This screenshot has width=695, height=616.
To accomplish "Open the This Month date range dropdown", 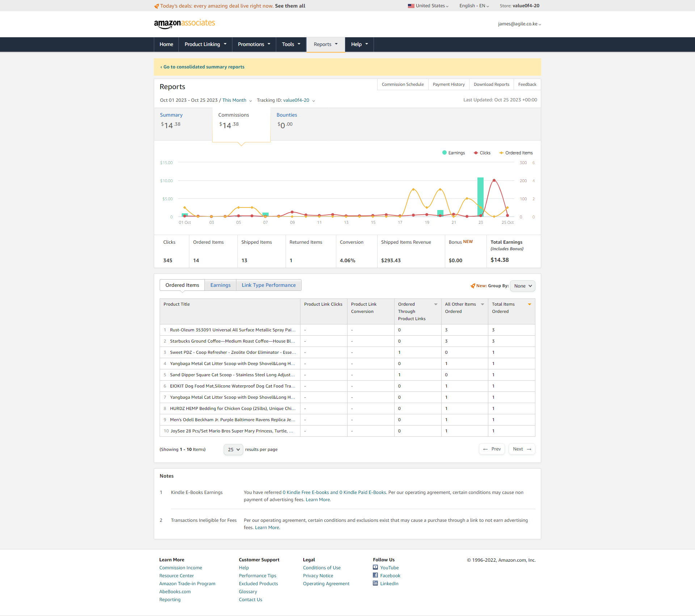I will click(237, 100).
